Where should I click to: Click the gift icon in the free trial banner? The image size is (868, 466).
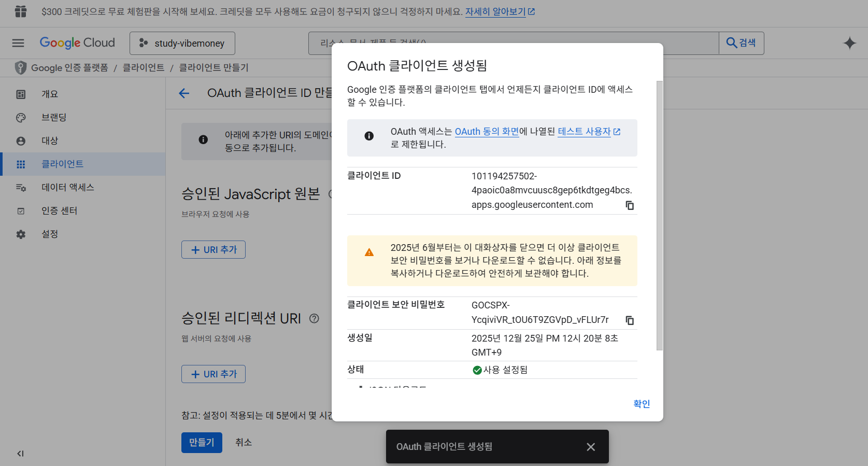(21, 11)
